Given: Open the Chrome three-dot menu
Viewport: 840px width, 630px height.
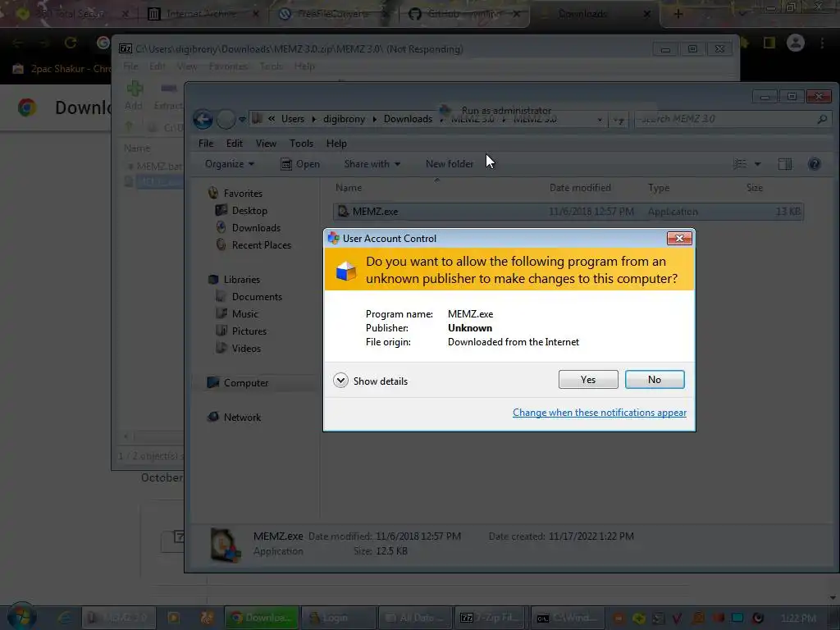Looking at the screenshot, I should tap(822, 43).
